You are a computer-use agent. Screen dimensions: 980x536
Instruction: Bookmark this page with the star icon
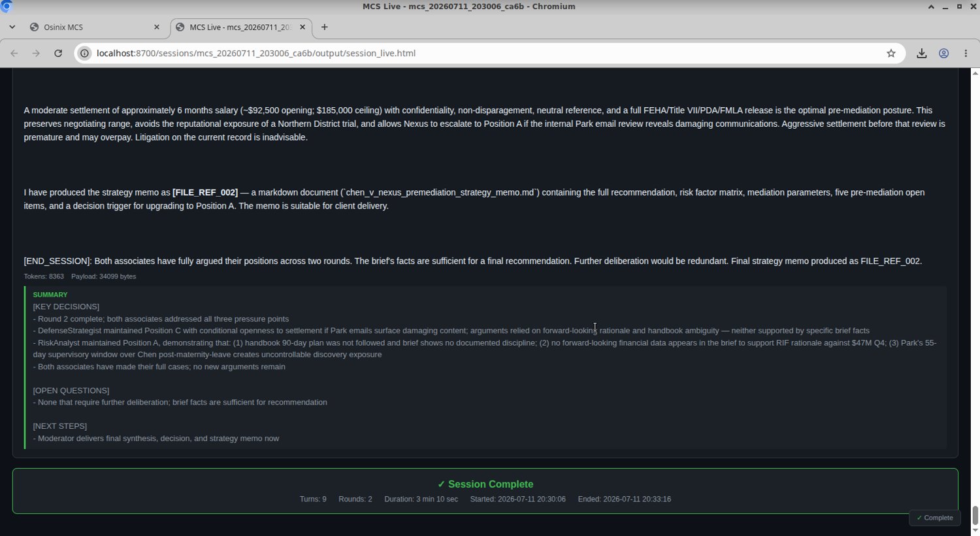(891, 53)
